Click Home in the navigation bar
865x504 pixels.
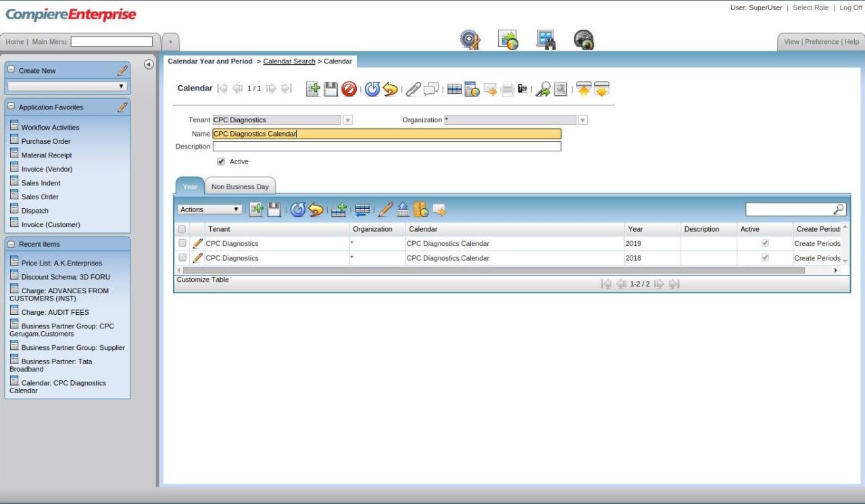tap(15, 42)
